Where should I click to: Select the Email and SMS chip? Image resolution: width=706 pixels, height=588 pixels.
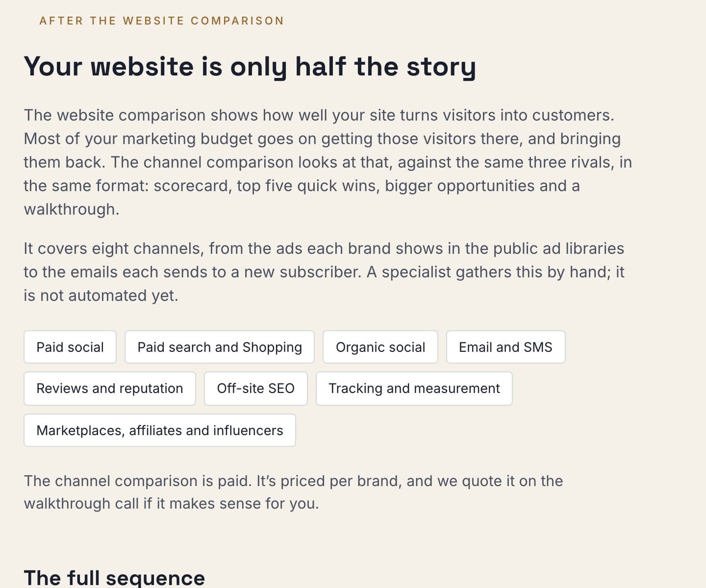505,347
